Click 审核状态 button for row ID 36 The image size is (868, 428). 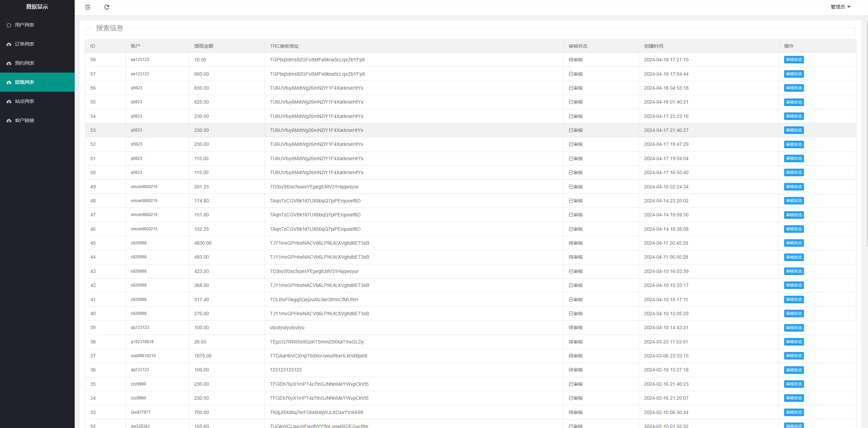[794, 370]
